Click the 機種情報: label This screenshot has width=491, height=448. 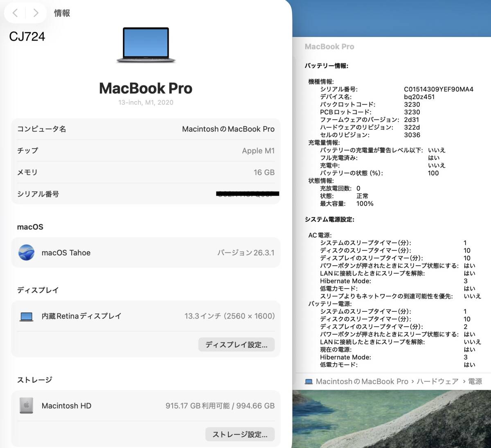pyautogui.click(x=321, y=82)
